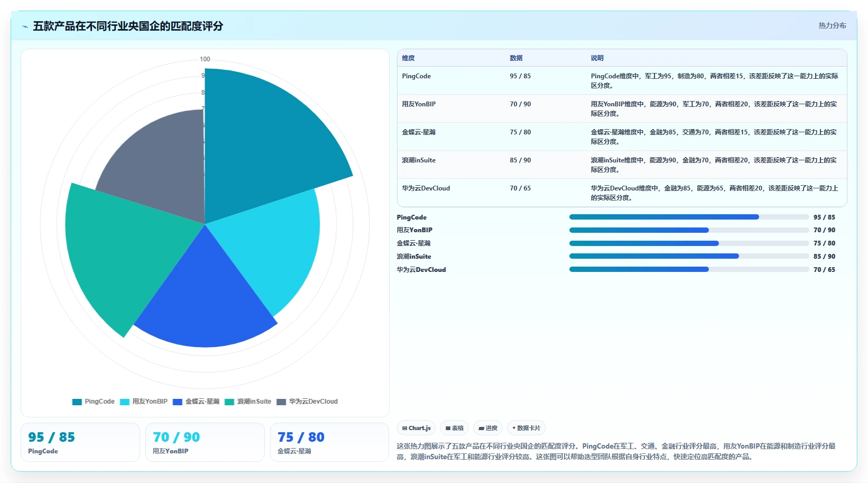Click the 华为云DevCloud progress bar
Viewport: 868px width, 483px height.
pyautogui.click(x=689, y=269)
